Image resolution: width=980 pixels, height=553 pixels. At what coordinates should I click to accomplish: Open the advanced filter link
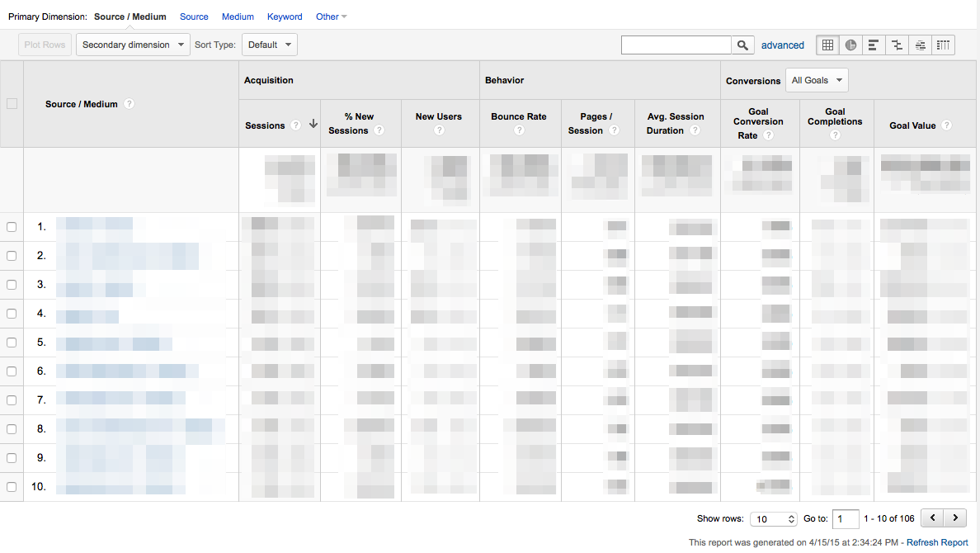(783, 45)
